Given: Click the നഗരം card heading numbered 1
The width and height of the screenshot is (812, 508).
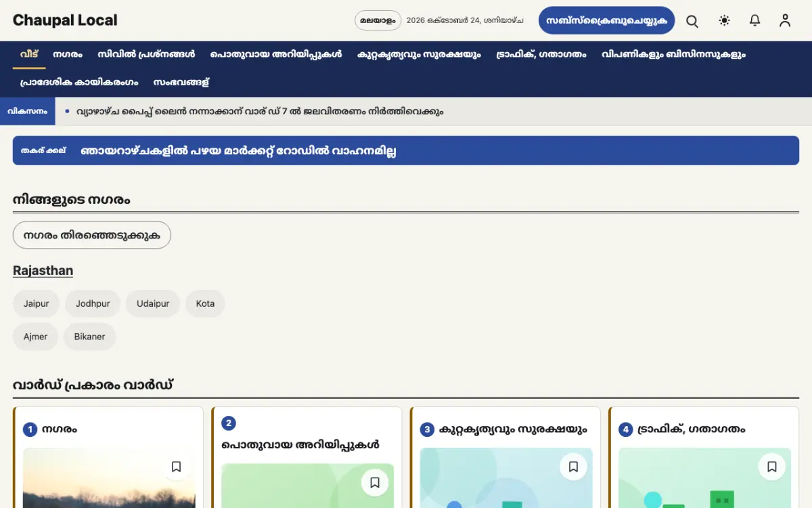Looking at the screenshot, I should click(60, 429).
